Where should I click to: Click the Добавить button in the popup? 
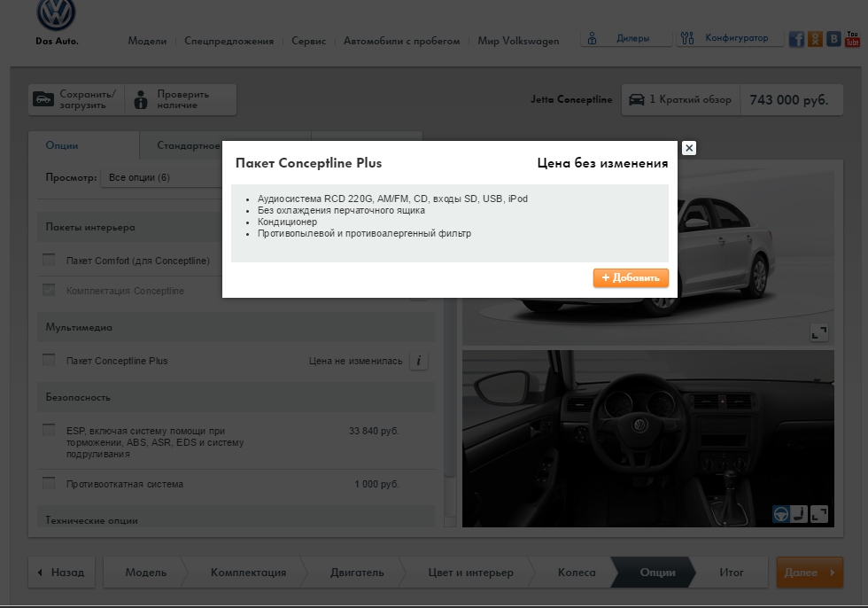(x=631, y=278)
